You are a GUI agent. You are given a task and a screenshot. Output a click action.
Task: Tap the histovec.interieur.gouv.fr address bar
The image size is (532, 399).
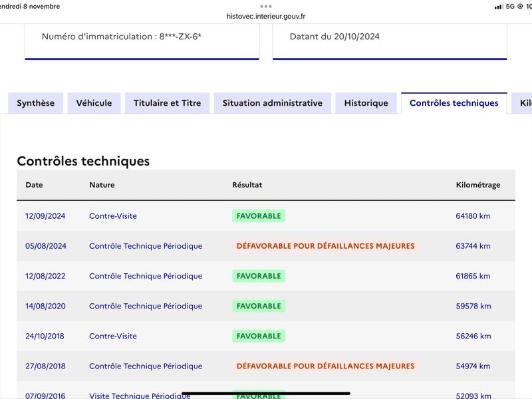[x=266, y=16]
